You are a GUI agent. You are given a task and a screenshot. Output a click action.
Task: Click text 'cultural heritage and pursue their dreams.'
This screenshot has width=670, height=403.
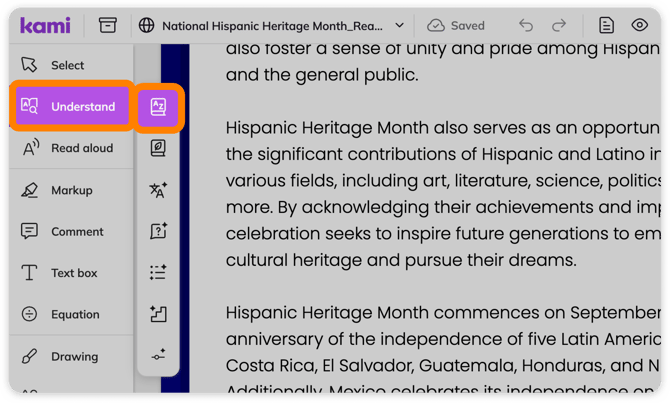point(401,260)
